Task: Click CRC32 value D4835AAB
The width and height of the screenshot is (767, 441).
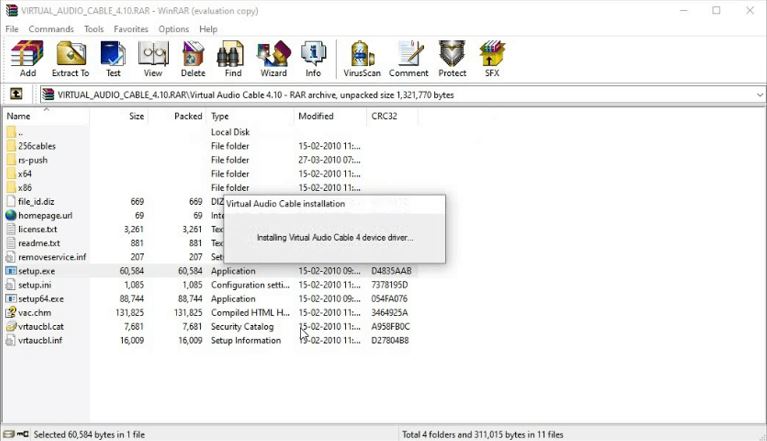Action: [x=391, y=271]
